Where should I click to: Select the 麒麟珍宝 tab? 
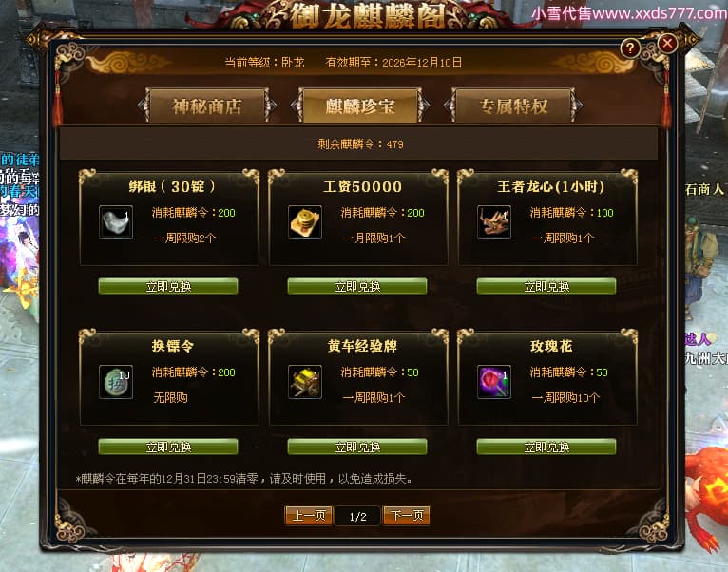click(x=360, y=105)
